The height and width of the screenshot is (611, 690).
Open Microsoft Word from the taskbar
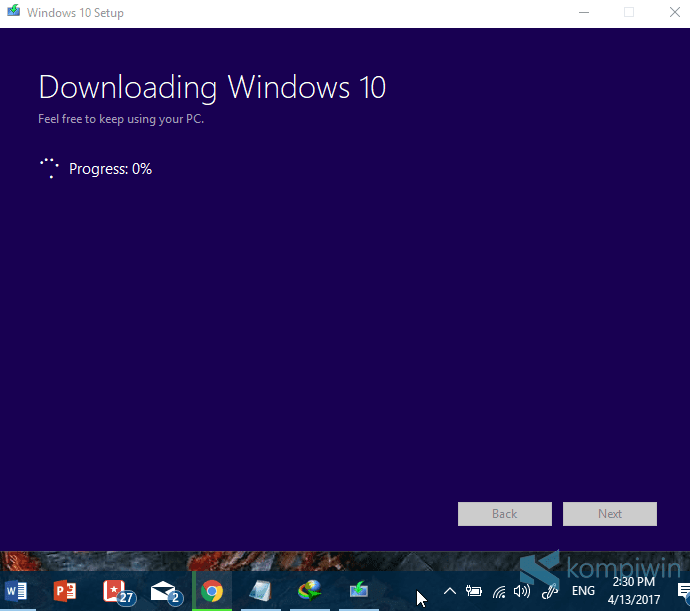[x=17, y=591]
